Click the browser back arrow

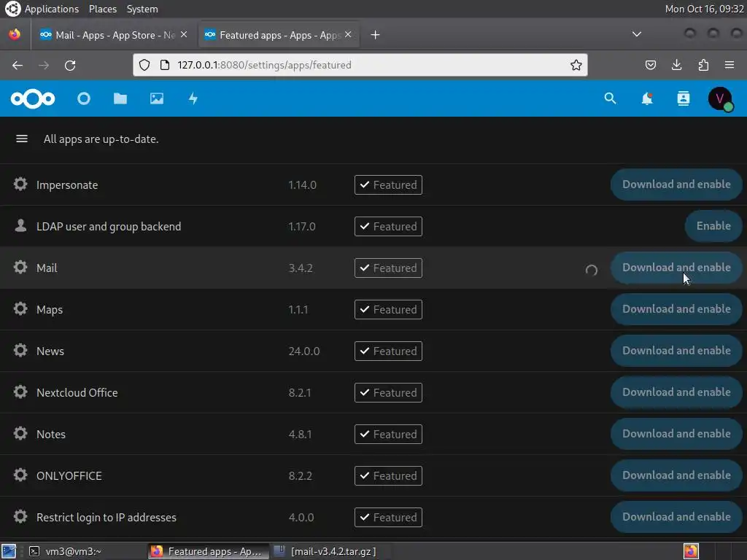(x=18, y=65)
